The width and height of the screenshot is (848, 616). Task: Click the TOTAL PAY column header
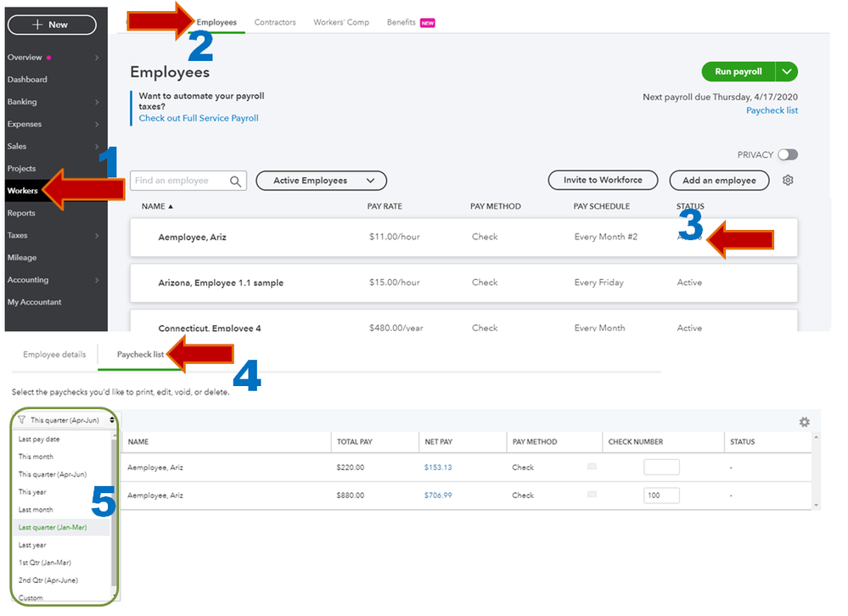point(354,442)
